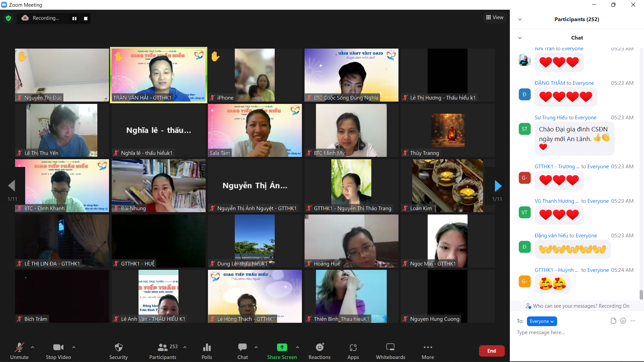
Task: Pause the recording
Action: pyautogui.click(x=74, y=18)
